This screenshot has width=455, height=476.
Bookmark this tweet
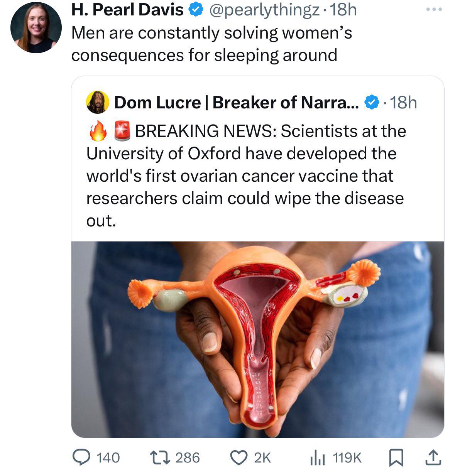tap(396, 458)
